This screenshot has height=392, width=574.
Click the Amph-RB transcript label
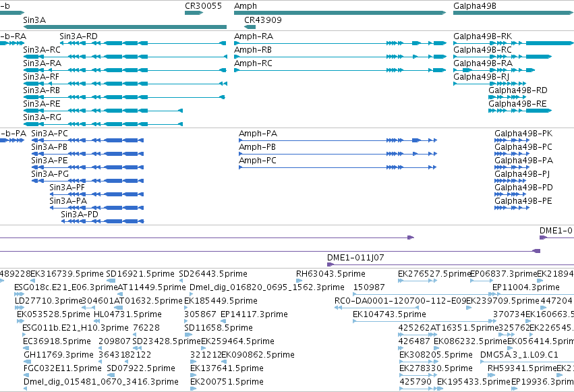pyautogui.click(x=253, y=50)
